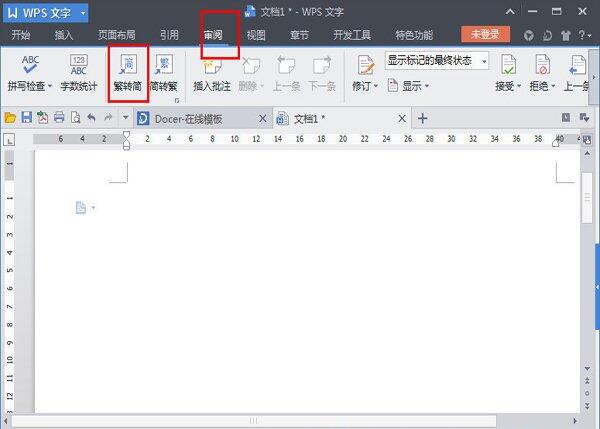Click the vertical scrollbar up arrow
Viewport: 600px width, 429px height.
[x=587, y=153]
